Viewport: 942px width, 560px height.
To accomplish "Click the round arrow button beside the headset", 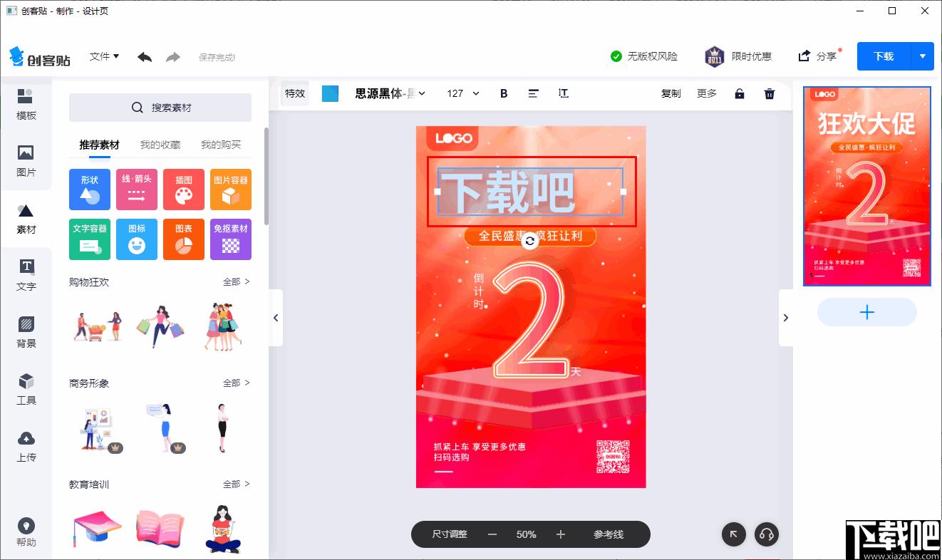I will pos(734,534).
